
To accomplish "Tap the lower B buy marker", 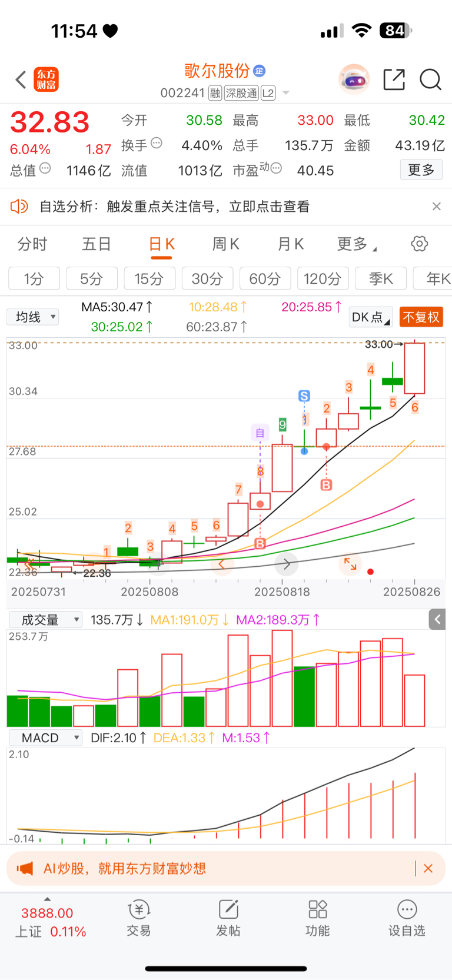I will click(x=260, y=543).
